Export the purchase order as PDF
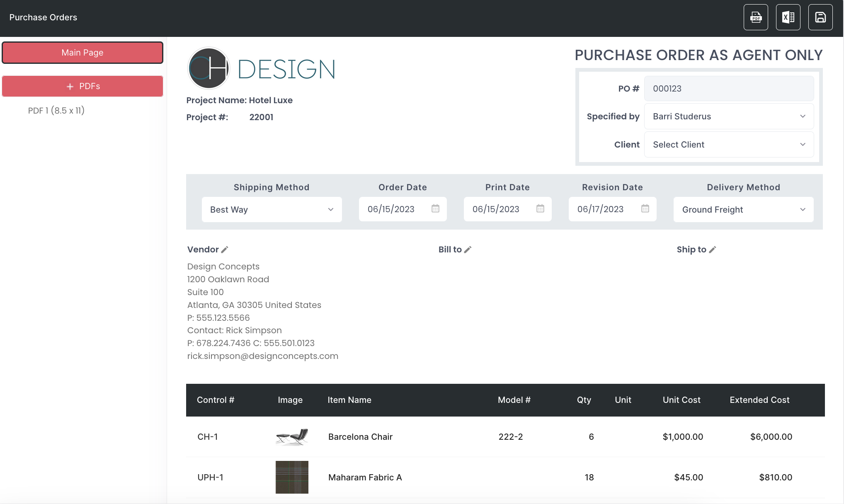 click(x=756, y=17)
